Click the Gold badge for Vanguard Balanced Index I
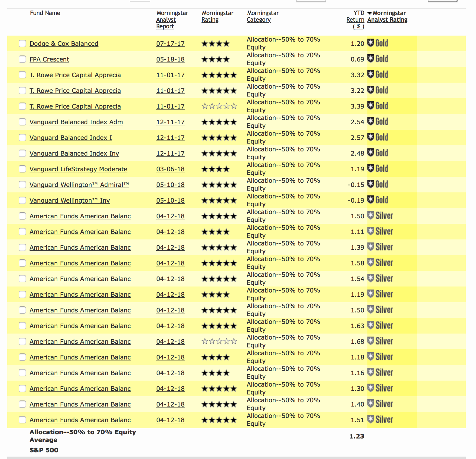The width and height of the screenshot is (476, 459). tap(378, 137)
